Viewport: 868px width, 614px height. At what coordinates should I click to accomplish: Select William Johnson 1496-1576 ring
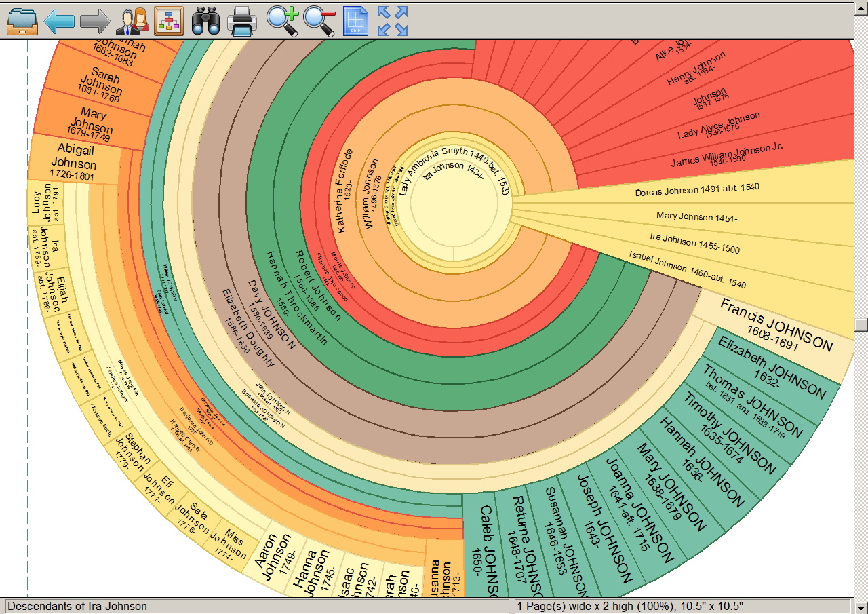click(372, 194)
